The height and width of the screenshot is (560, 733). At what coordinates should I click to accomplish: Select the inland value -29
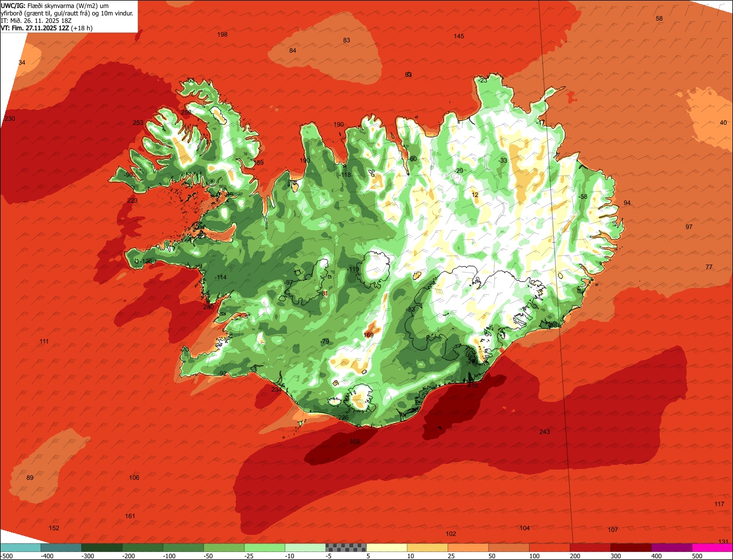point(459,171)
